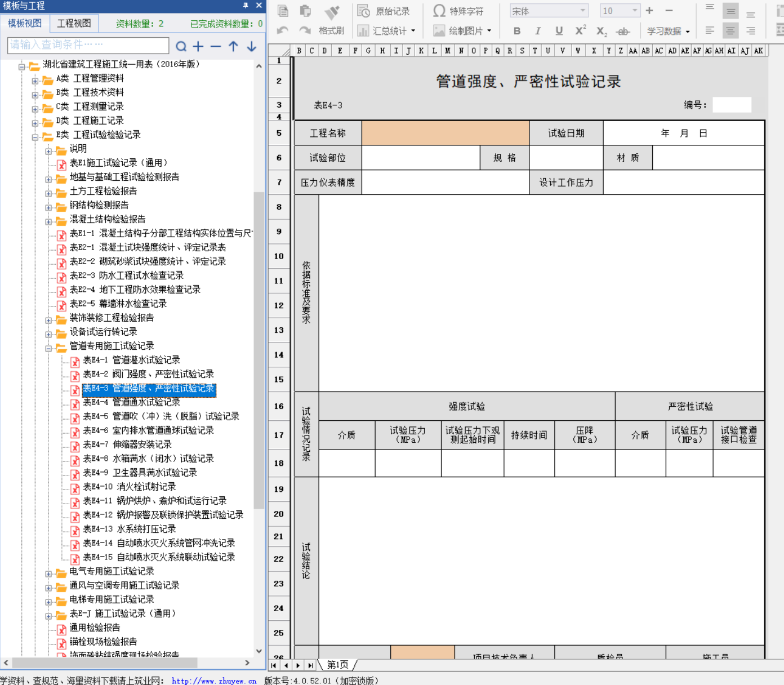Expand the A类 工程管理资料 folder

[35, 81]
